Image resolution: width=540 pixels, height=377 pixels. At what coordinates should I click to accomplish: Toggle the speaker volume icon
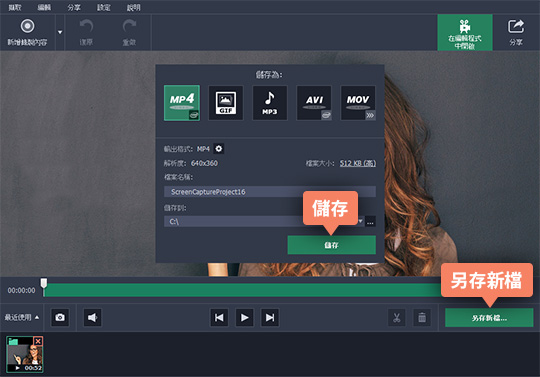93,317
